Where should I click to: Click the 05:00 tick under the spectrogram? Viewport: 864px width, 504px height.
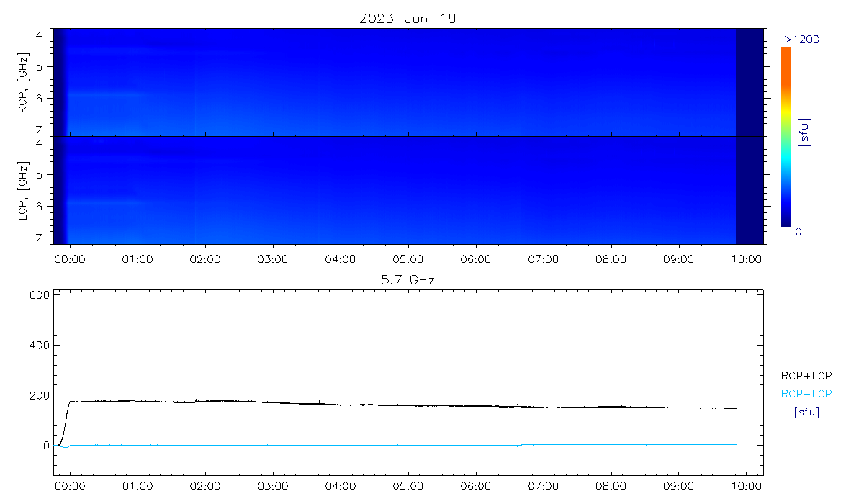pos(408,258)
